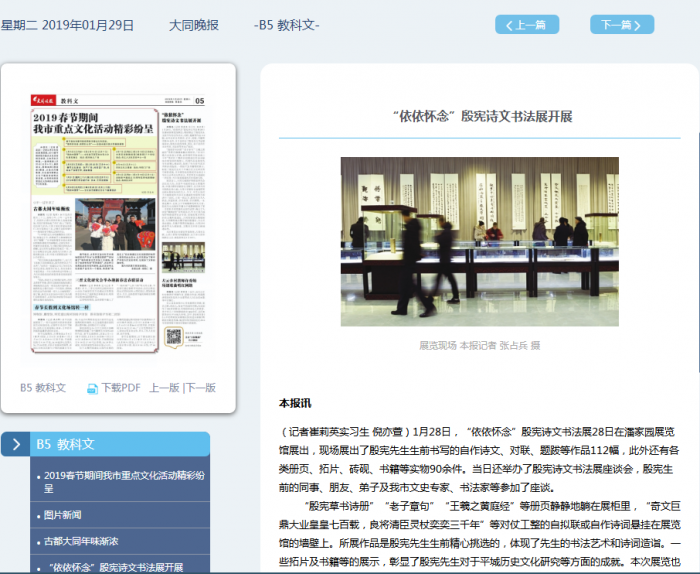The width and height of the screenshot is (700, 574).
Task: Click the 大同晚报 newspaper name
Action: coord(194,25)
